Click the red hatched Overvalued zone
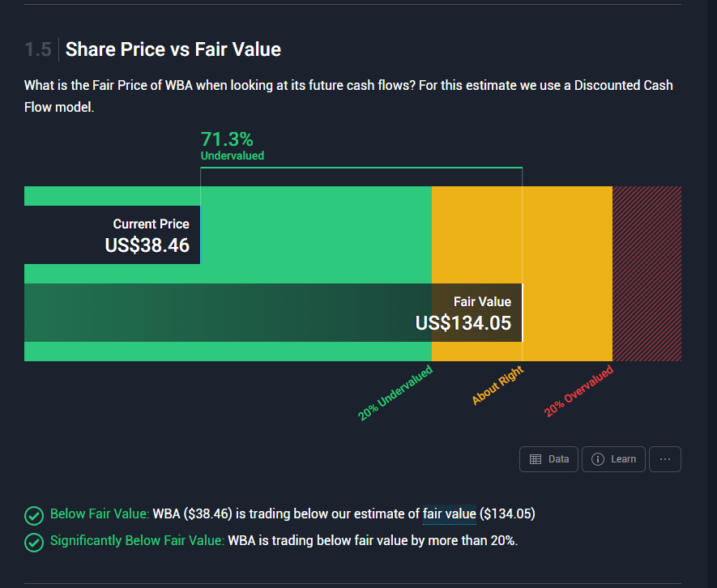The image size is (717, 588). click(647, 274)
